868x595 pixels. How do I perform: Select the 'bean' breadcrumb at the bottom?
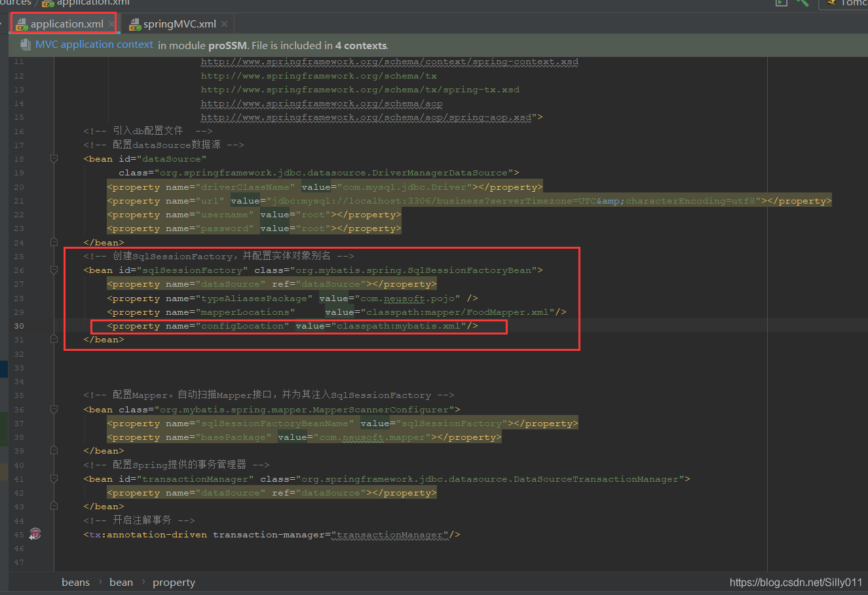[x=121, y=583]
